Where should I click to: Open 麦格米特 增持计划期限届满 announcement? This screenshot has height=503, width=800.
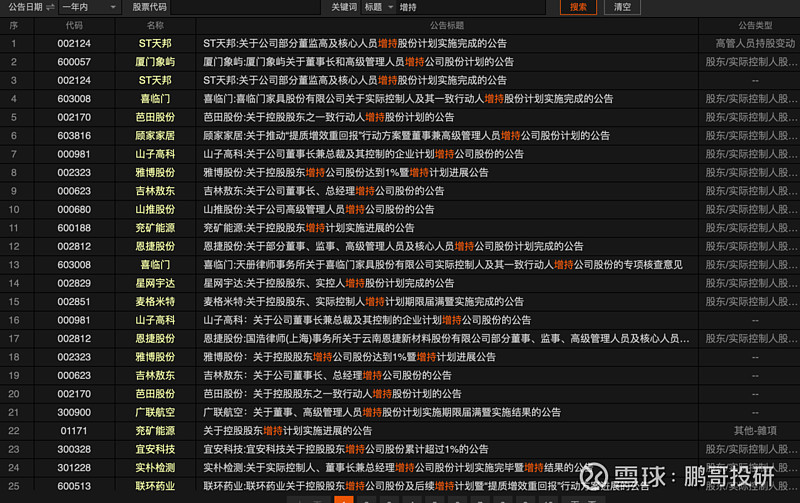pos(363,301)
